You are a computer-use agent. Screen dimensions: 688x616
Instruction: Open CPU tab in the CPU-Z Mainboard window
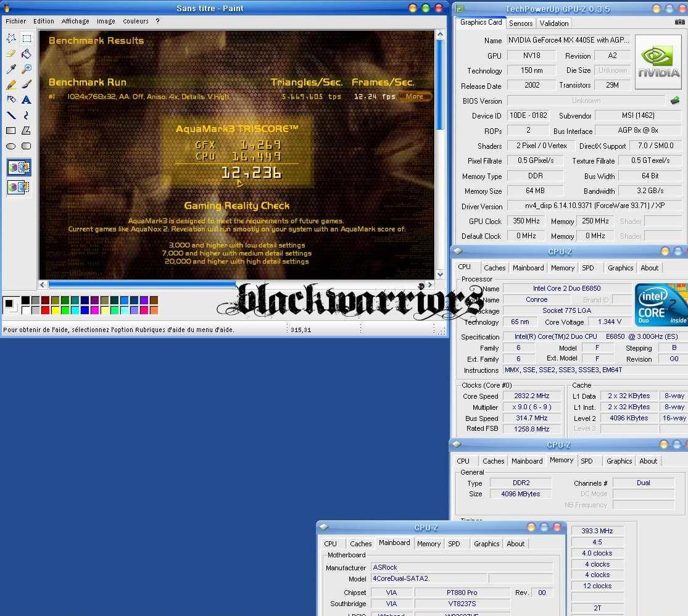[330, 544]
